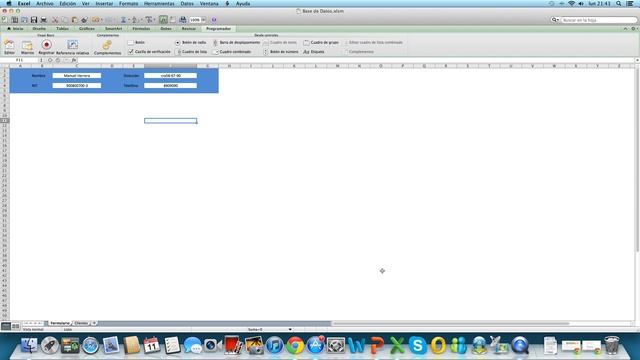Switch to the Gráficos ribbon tab
Viewport: 640px width, 360px height.
tap(87, 29)
